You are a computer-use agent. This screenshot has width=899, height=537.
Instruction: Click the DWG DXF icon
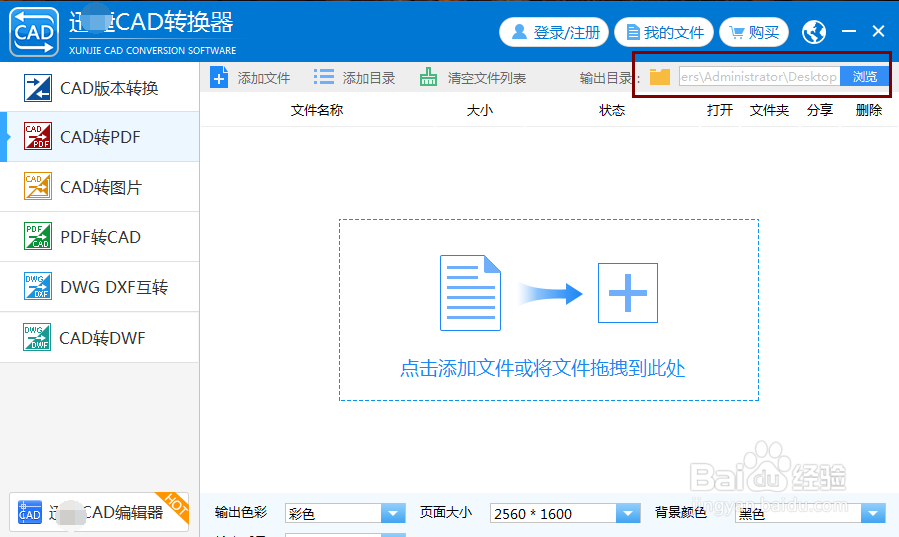tap(38, 286)
